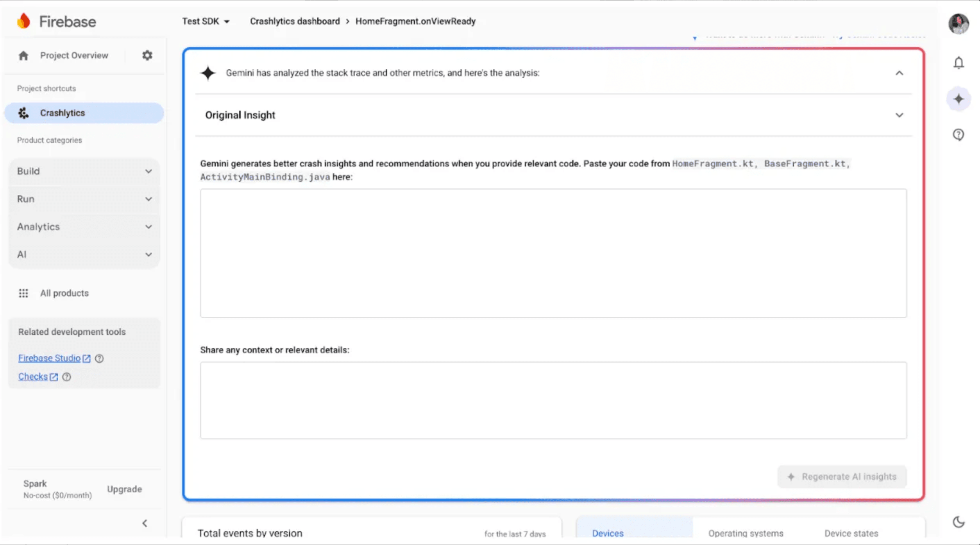Click the Firebase flame logo

pos(23,21)
